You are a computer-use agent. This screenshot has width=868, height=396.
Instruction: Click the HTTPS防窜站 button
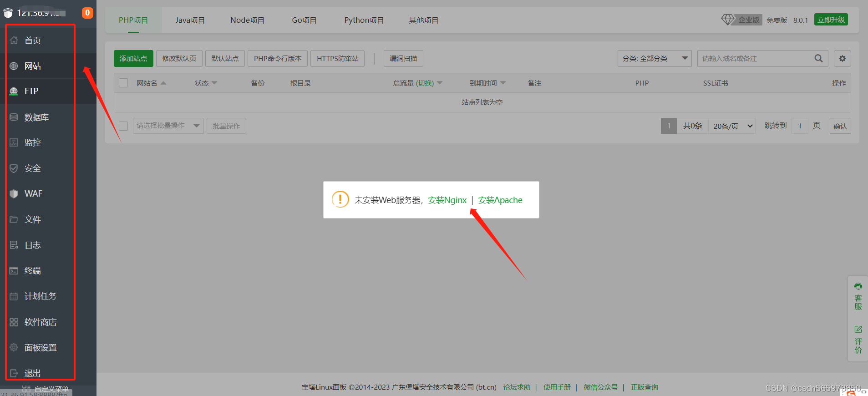click(338, 58)
